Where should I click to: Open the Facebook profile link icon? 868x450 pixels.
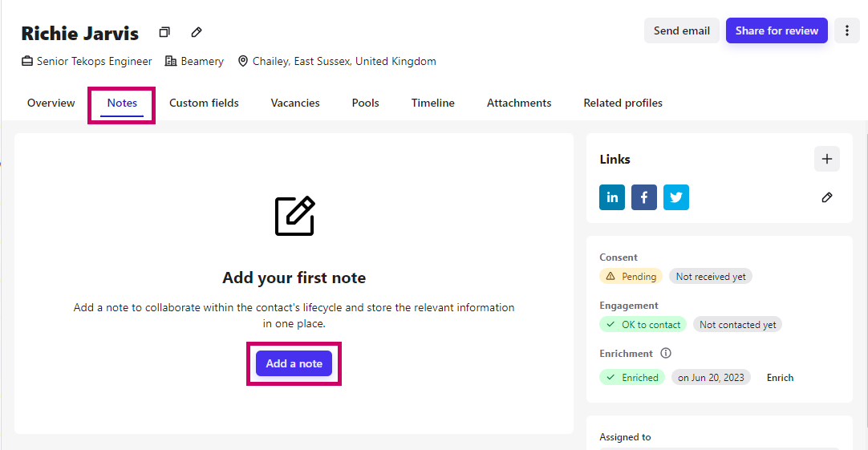(x=644, y=197)
